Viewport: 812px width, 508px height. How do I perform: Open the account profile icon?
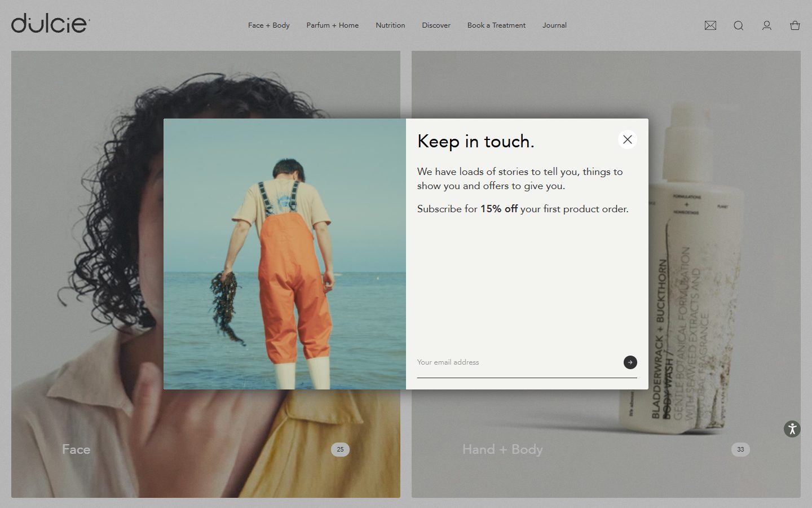(x=767, y=25)
